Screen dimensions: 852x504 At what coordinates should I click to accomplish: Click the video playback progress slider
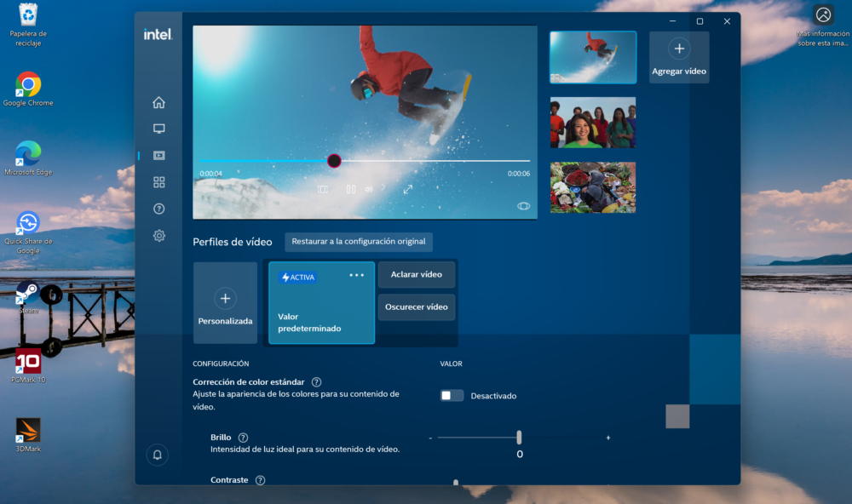[x=365, y=161]
